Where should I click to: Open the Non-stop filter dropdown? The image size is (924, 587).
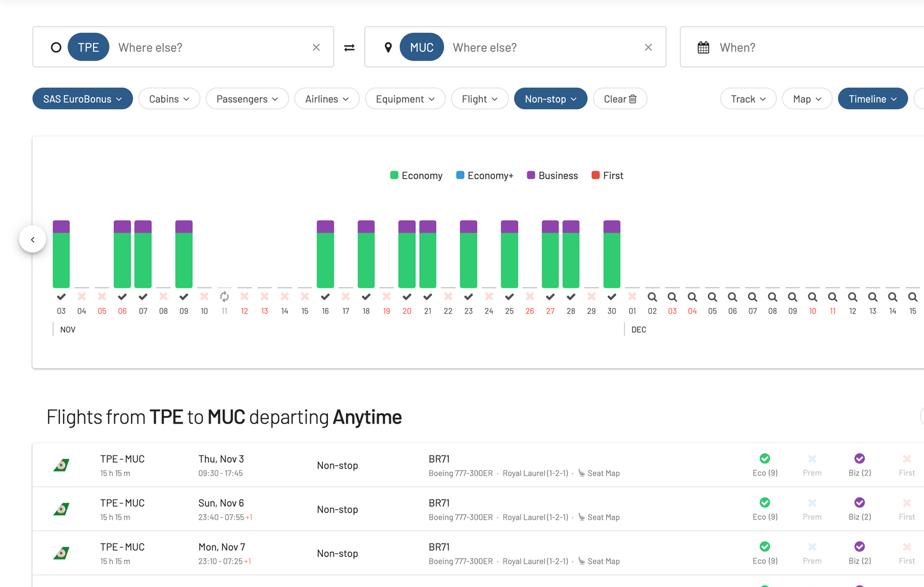[551, 99]
